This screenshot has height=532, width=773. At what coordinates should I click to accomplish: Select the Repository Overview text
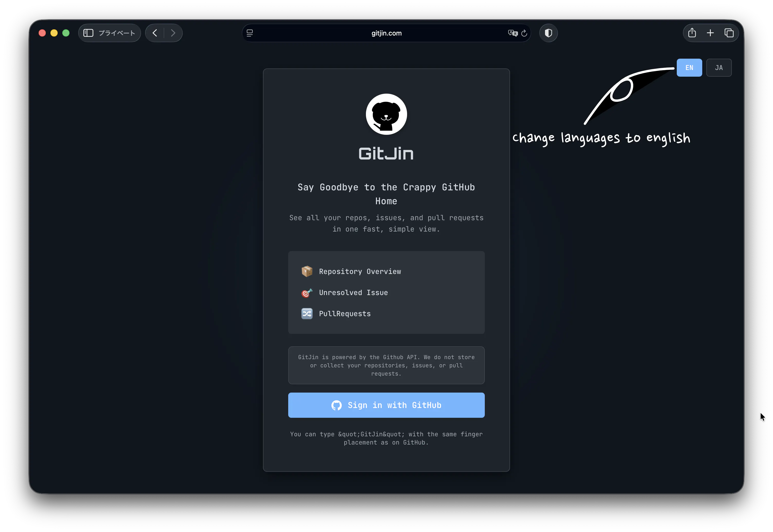(360, 272)
